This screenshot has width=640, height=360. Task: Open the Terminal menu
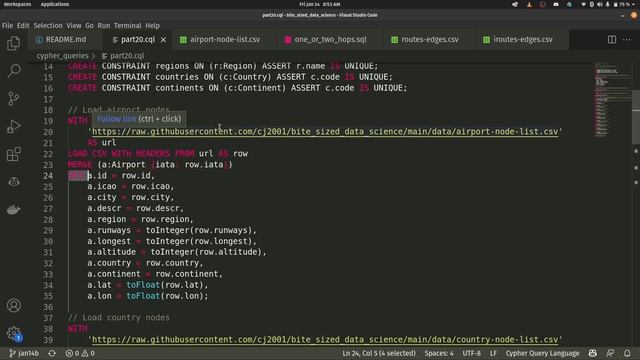(127, 25)
